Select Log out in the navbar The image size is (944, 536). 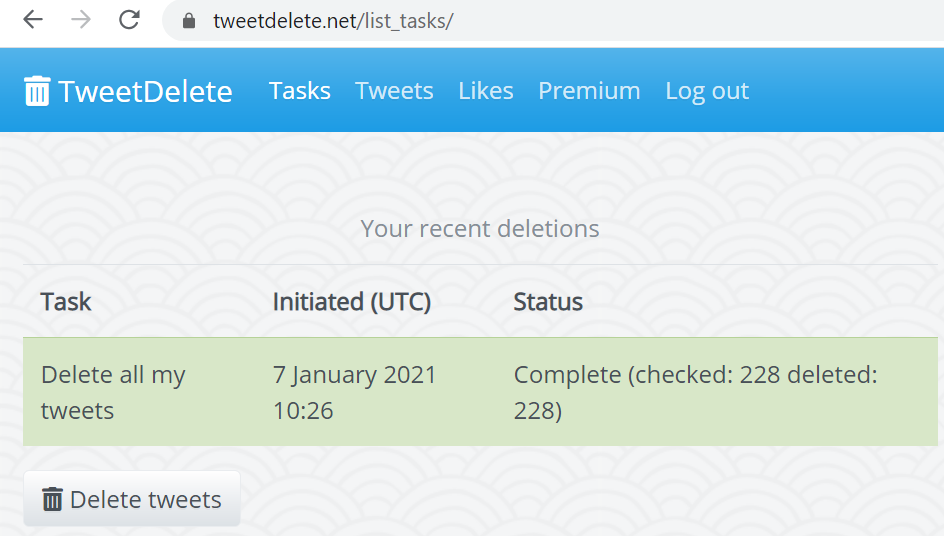point(707,91)
